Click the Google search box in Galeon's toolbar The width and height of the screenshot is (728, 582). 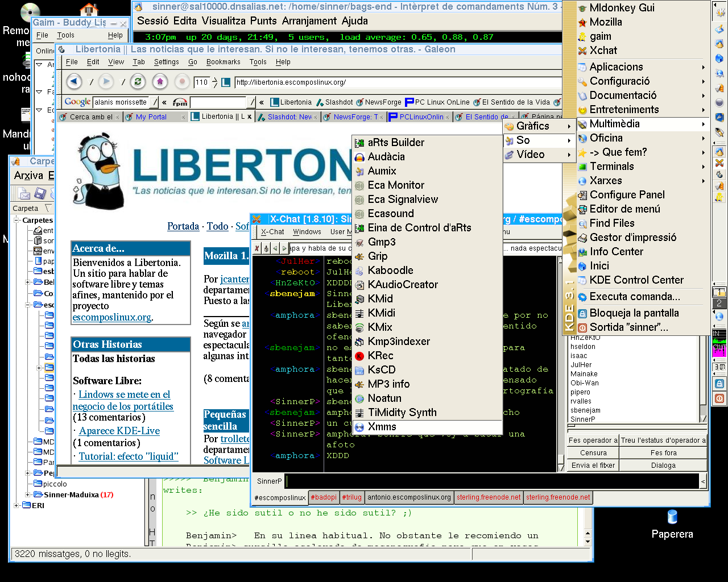120,102
